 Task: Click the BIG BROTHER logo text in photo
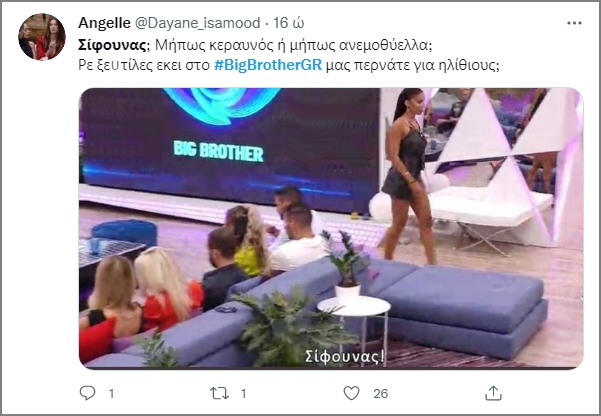click(218, 151)
